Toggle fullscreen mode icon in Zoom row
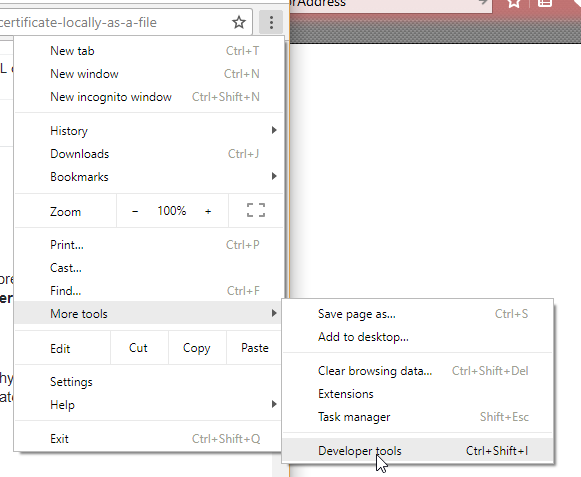This screenshot has height=477, width=581. click(256, 210)
